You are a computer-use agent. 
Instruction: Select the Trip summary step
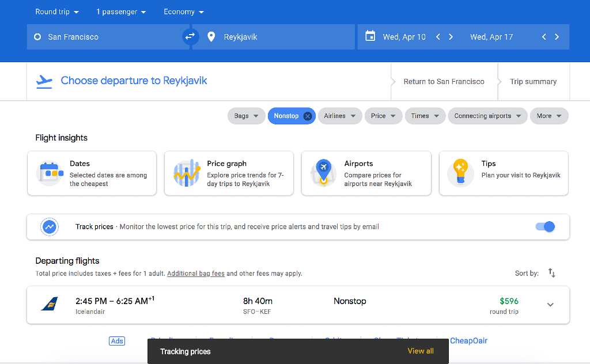[x=533, y=82]
